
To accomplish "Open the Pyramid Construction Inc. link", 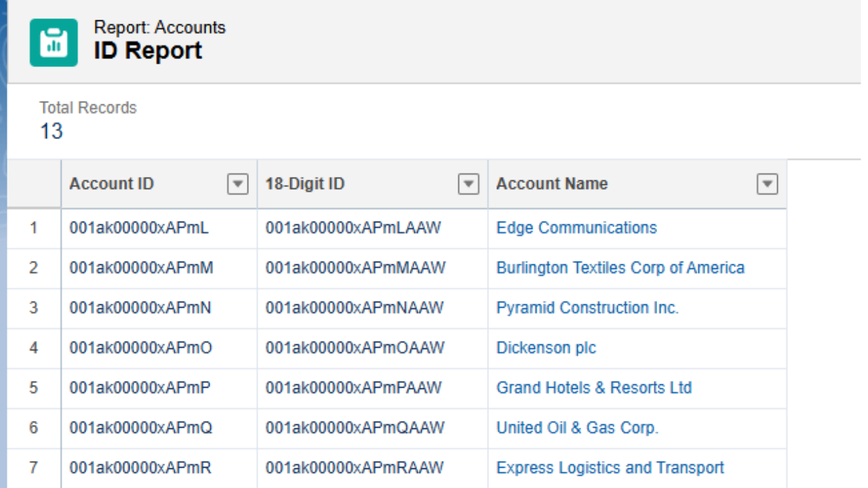I will coord(587,308).
